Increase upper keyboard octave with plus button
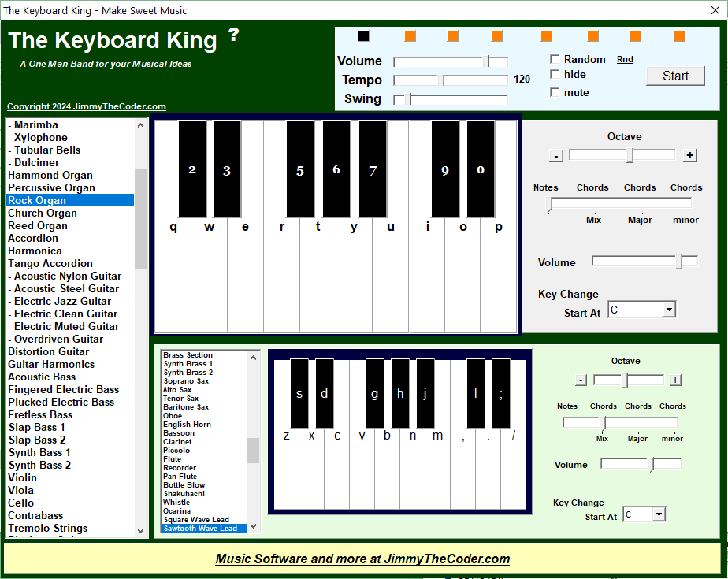Viewport: 728px width, 579px height. (x=690, y=155)
